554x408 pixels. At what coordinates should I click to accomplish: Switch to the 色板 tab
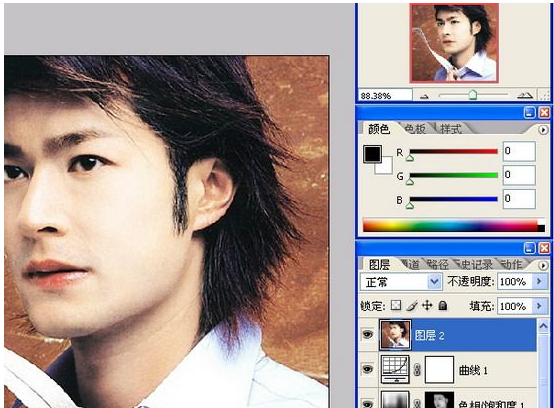pos(415,129)
